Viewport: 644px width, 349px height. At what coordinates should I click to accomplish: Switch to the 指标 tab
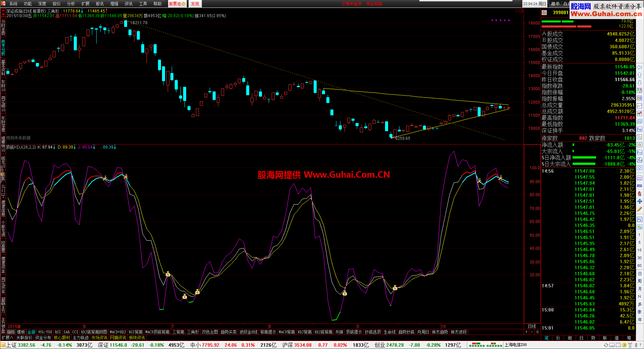(11, 332)
